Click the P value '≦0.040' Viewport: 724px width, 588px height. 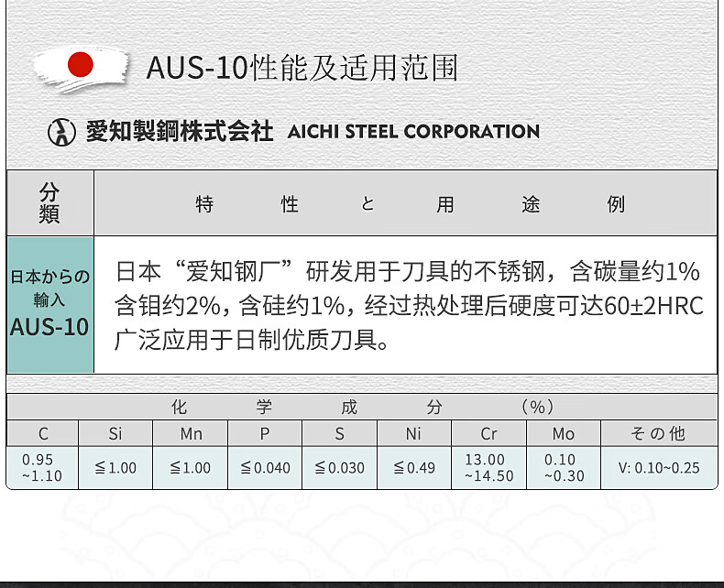click(x=265, y=468)
